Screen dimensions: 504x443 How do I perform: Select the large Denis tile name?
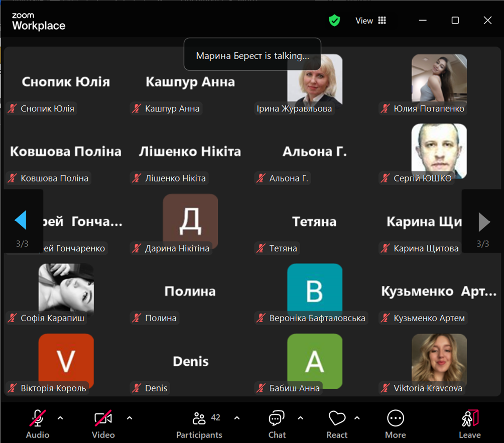click(191, 361)
